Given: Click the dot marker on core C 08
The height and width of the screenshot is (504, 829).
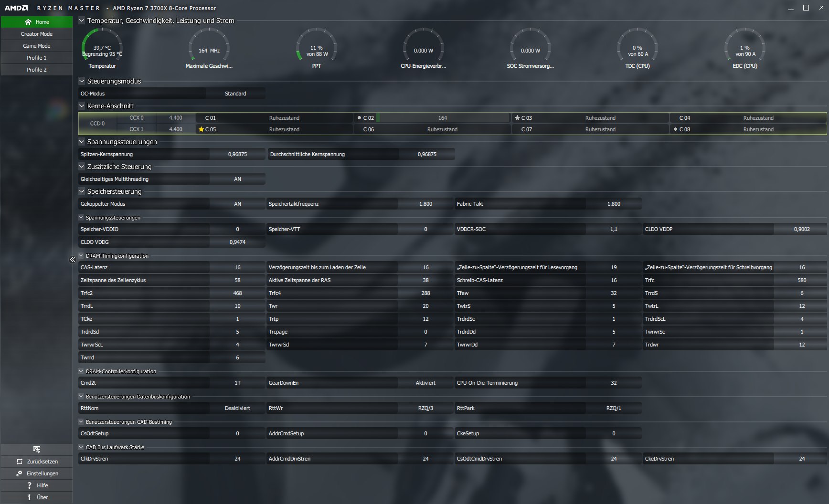Looking at the screenshot, I should (x=675, y=129).
